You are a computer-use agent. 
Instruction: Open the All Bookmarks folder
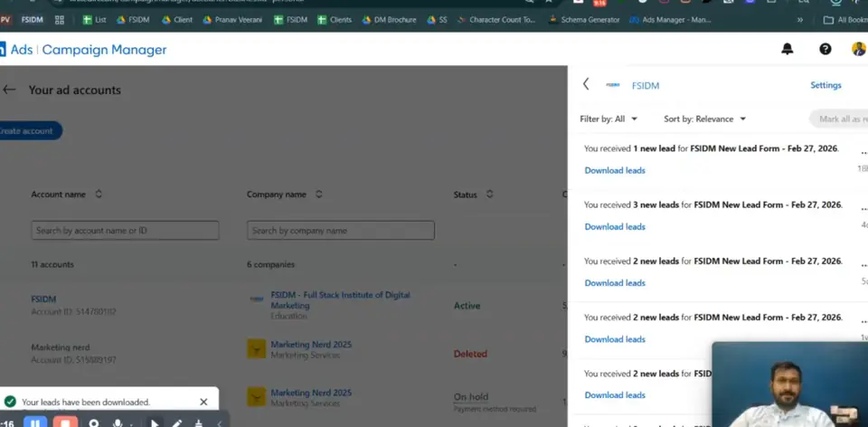pyautogui.click(x=845, y=20)
